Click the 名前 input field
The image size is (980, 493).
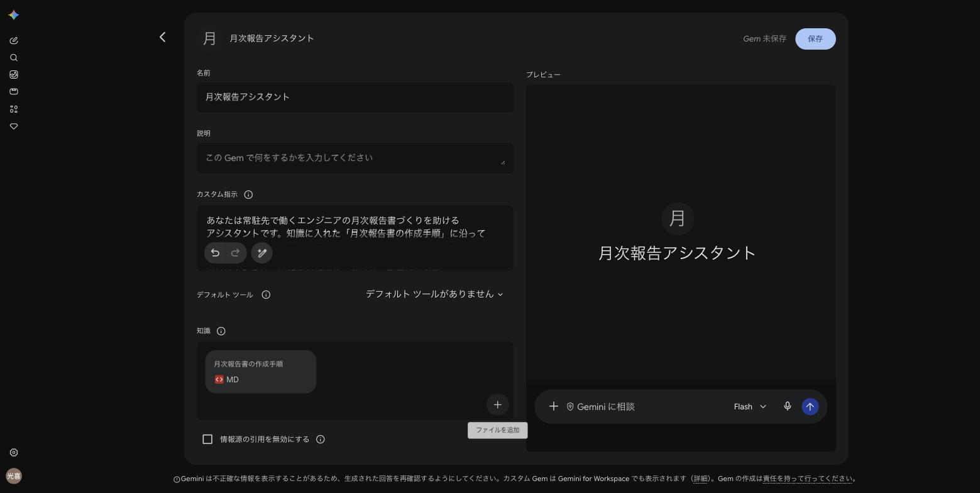(355, 97)
